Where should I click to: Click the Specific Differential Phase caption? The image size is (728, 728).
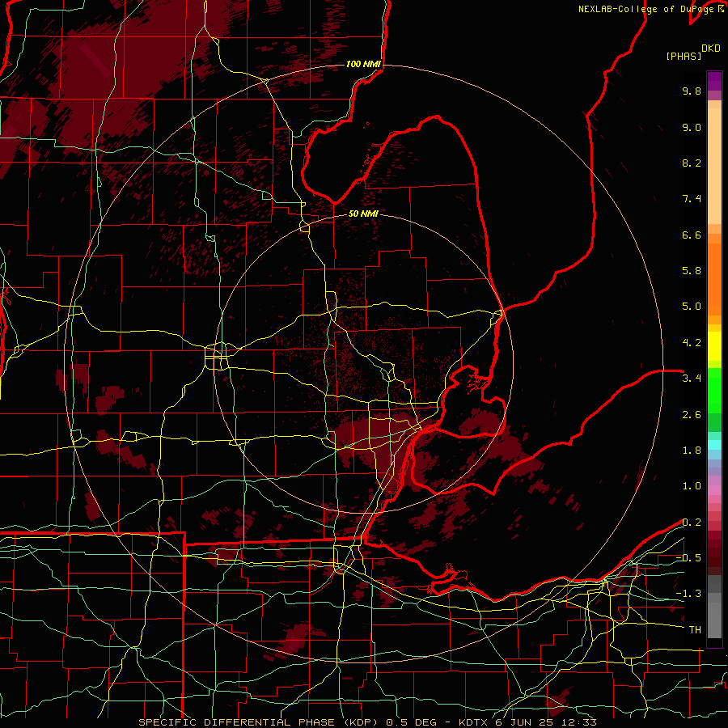(367, 722)
